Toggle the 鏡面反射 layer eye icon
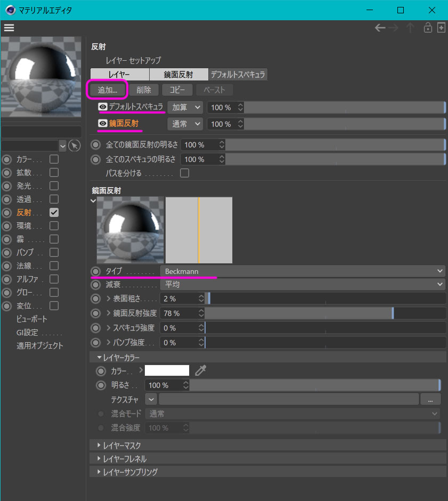 [x=103, y=124]
